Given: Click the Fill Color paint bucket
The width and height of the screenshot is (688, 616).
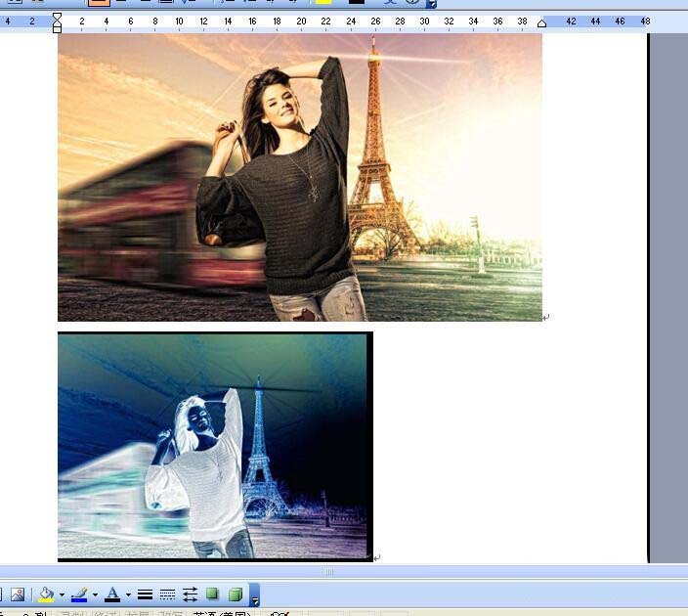Looking at the screenshot, I should pyautogui.click(x=45, y=594).
